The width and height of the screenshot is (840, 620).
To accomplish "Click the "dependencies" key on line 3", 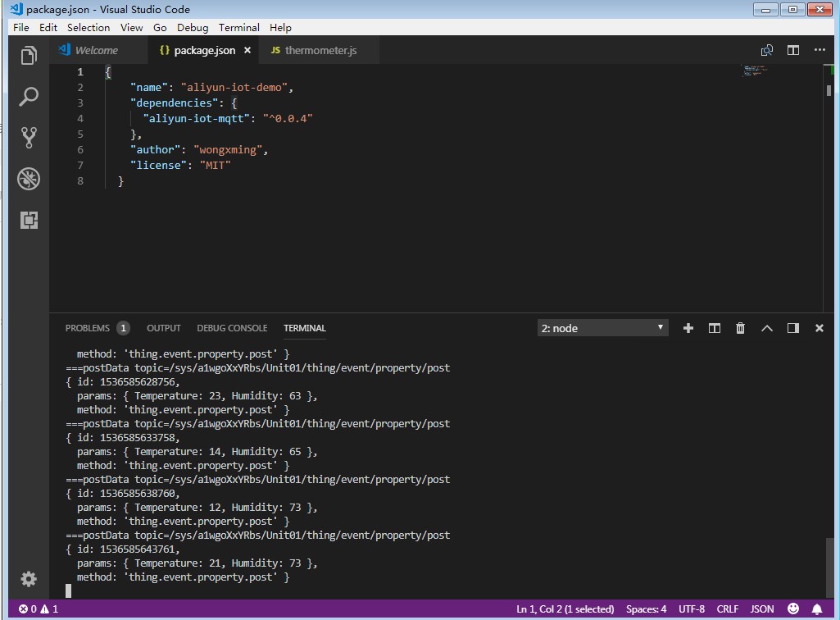I will pyautogui.click(x=174, y=103).
